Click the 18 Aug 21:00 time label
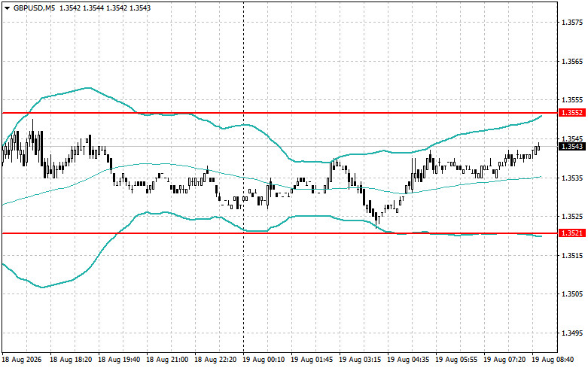Viewport: 588px width, 368px height. point(167,360)
